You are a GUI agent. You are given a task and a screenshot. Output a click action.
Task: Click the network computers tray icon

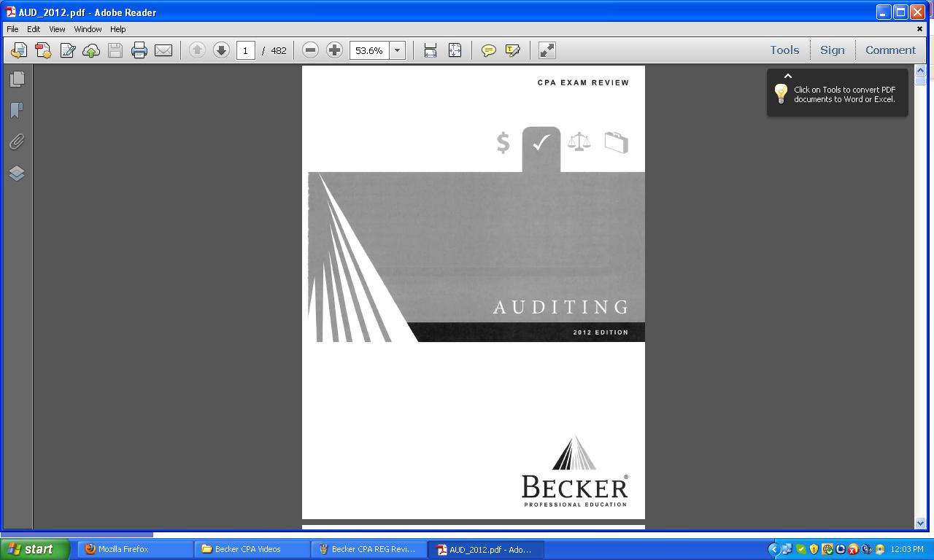[x=787, y=549]
